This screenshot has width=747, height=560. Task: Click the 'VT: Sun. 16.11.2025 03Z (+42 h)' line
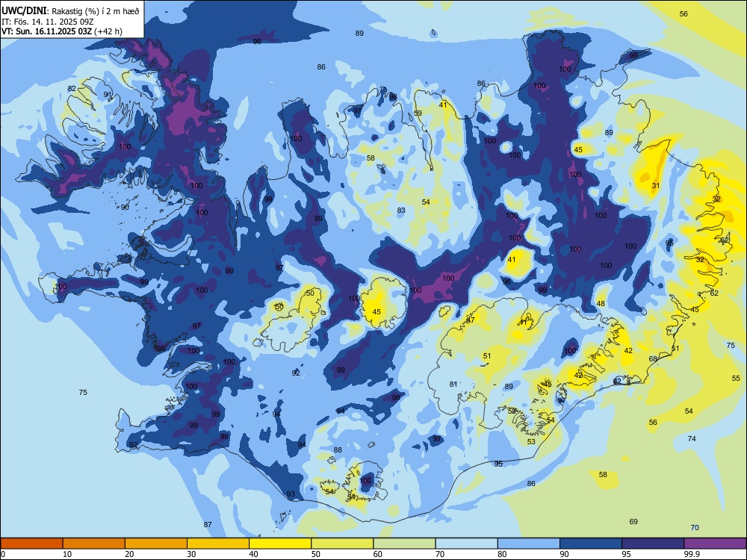(62, 31)
